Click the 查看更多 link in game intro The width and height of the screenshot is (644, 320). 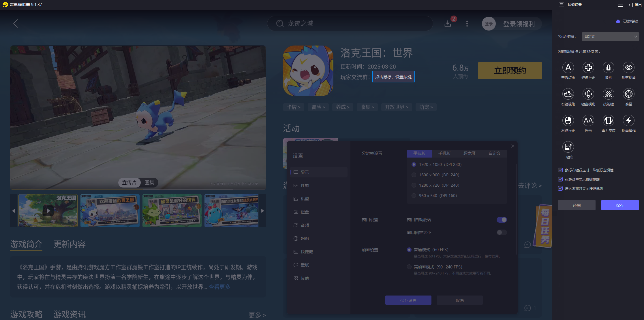(x=219, y=287)
